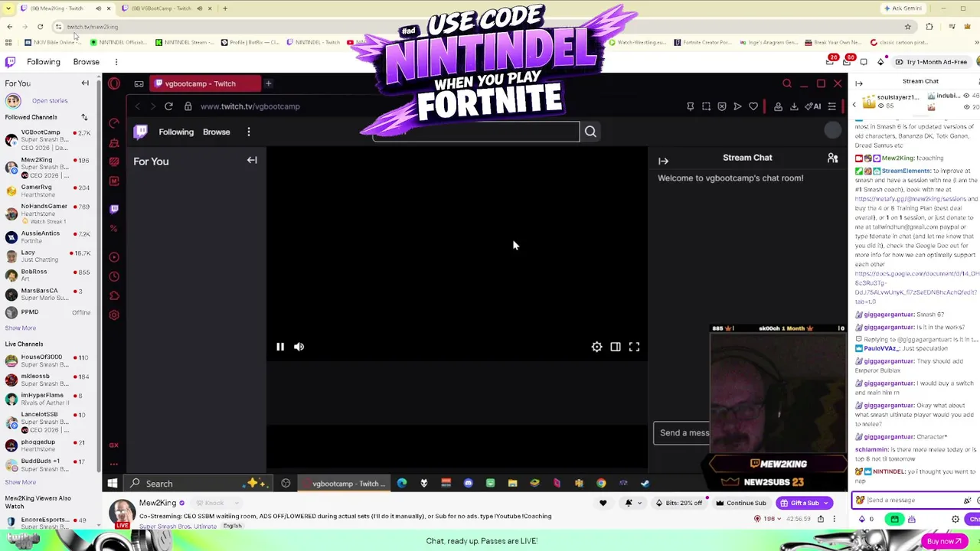
Task: Click the Buy now button on the banner
Action: [x=944, y=541]
